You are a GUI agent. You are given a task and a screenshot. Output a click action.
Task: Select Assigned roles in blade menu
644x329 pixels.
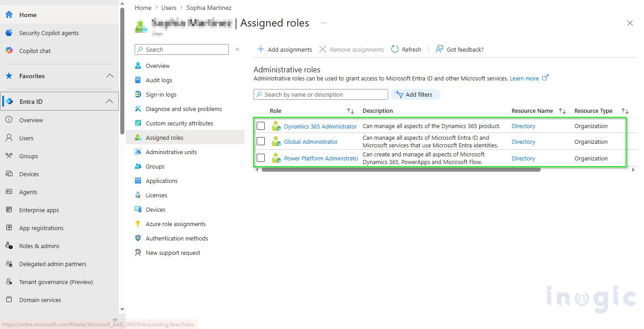(x=185, y=138)
